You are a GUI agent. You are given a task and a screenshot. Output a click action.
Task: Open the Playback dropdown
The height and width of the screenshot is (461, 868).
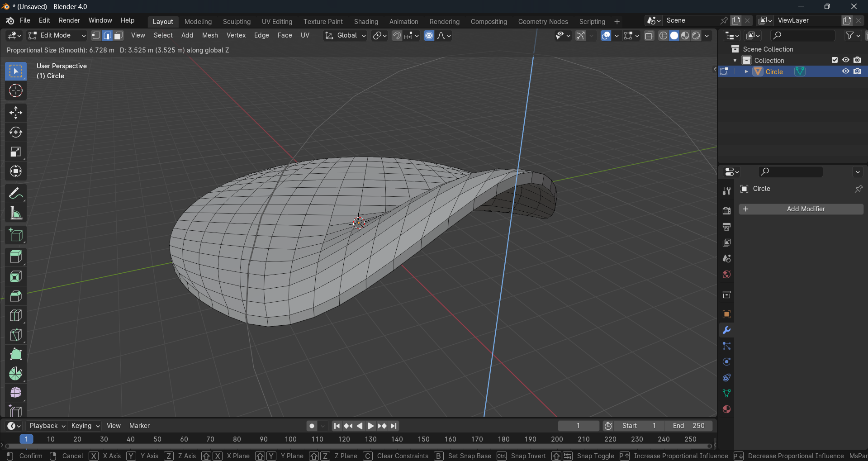pyautogui.click(x=47, y=426)
